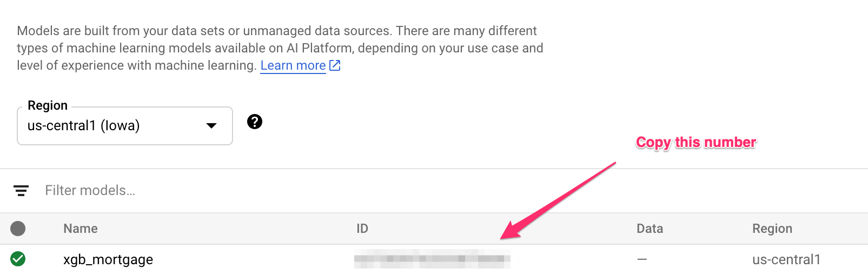Screen dimensions: 868x275
Task: Click the blurred model ID value
Action: (432, 259)
